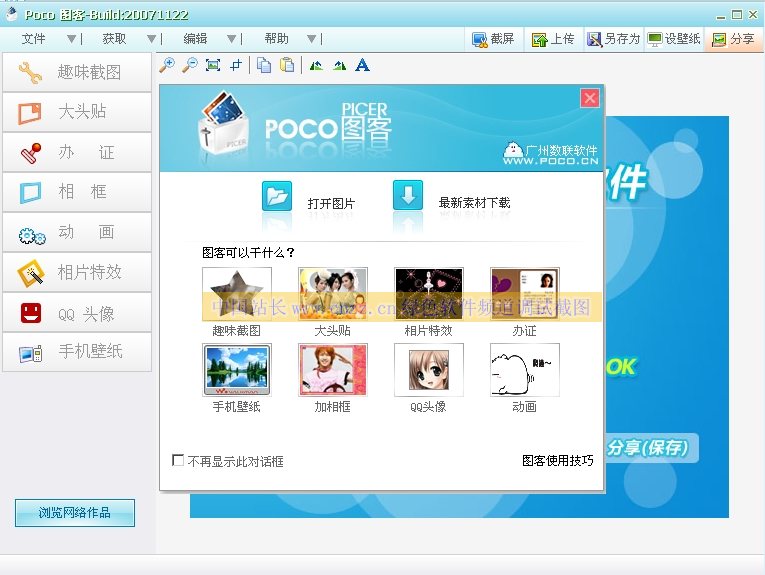Click the 浏览网络作品 button

(x=75, y=513)
